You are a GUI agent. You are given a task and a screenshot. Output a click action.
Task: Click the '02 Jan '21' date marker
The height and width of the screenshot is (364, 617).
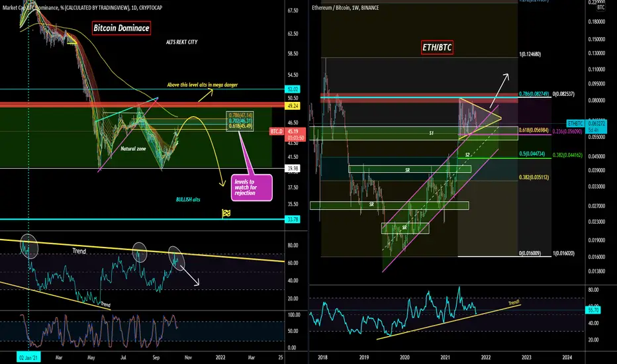pyautogui.click(x=28, y=357)
